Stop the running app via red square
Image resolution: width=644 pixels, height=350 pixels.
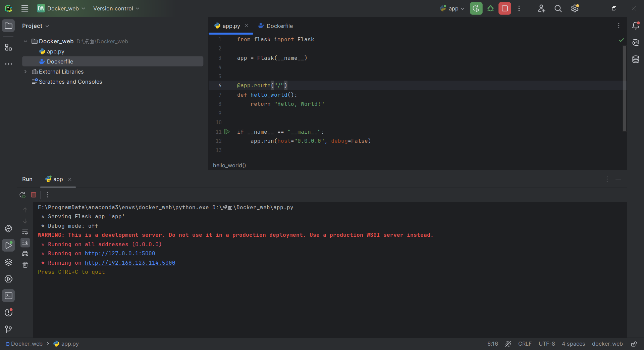(x=504, y=8)
